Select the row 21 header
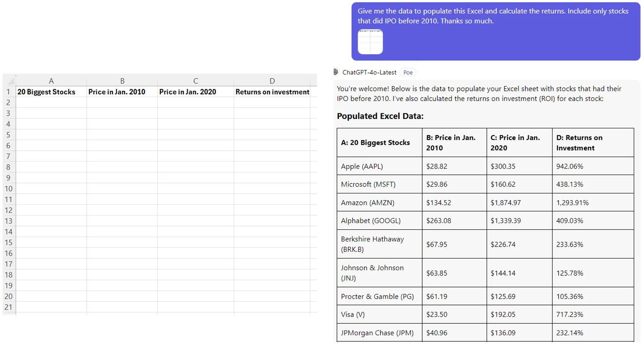 [x=8, y=307]
